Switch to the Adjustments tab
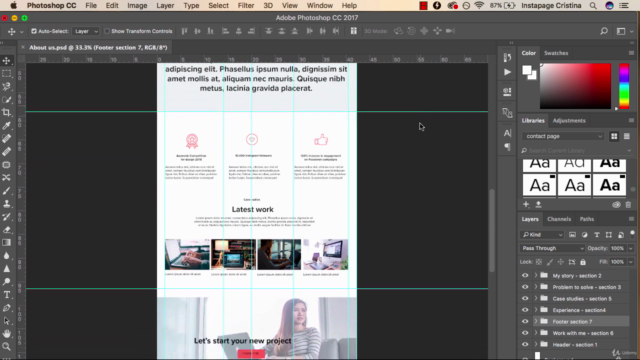 tap(569, 120)
